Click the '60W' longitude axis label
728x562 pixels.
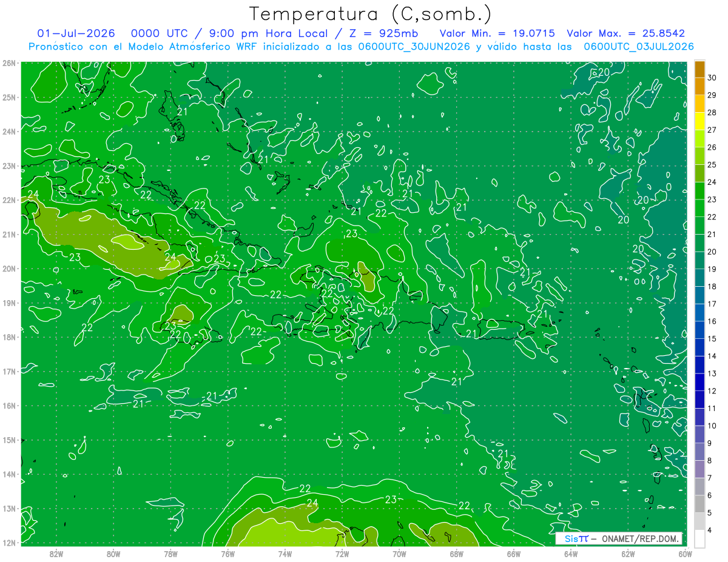(685, 554)
